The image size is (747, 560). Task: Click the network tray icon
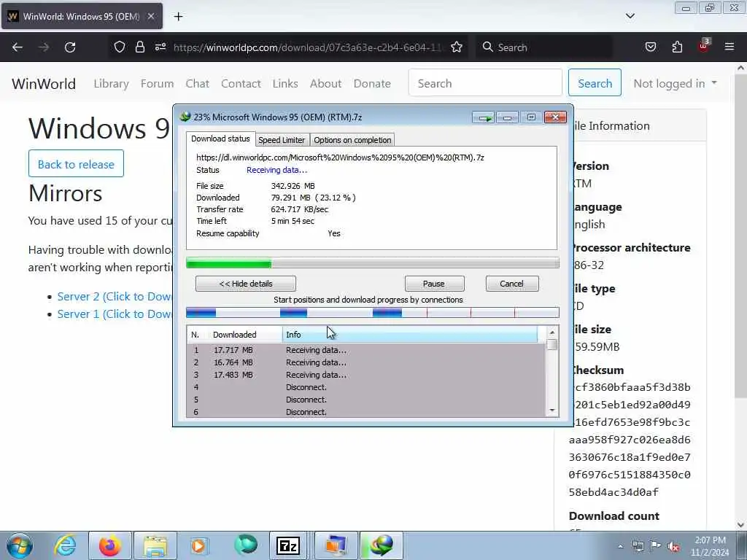pos(638,546)
